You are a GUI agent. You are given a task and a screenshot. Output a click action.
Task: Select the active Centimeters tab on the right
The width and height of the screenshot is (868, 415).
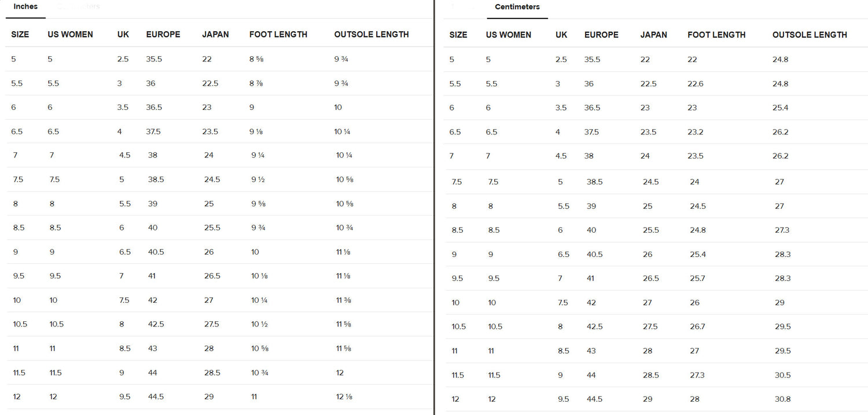tap(517, 7)
